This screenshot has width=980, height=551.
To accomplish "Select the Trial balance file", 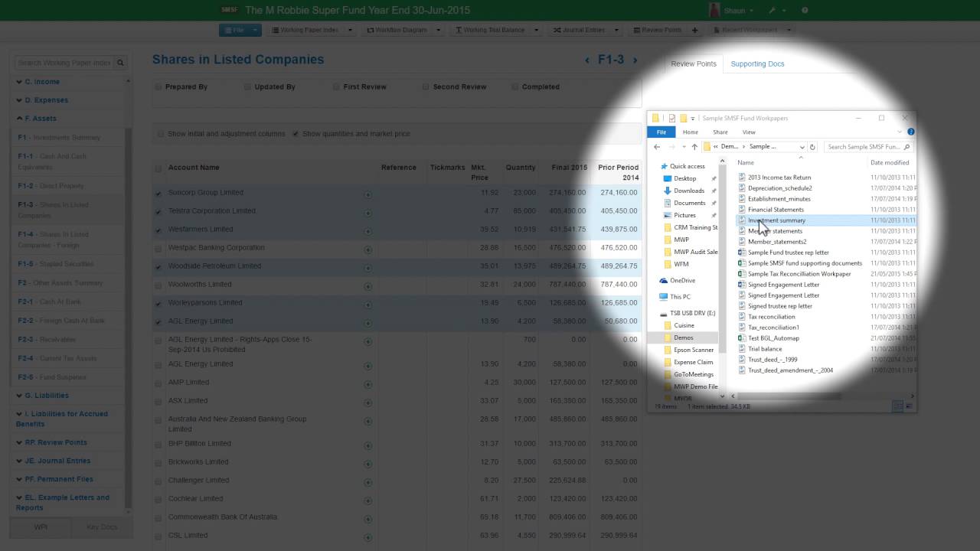I will (x=765, y=349).
